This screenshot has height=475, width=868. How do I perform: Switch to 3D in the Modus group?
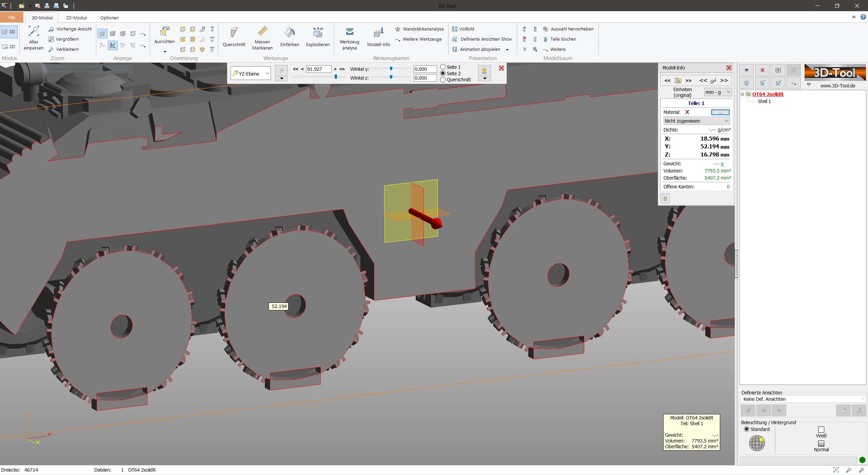click(9, 32)
